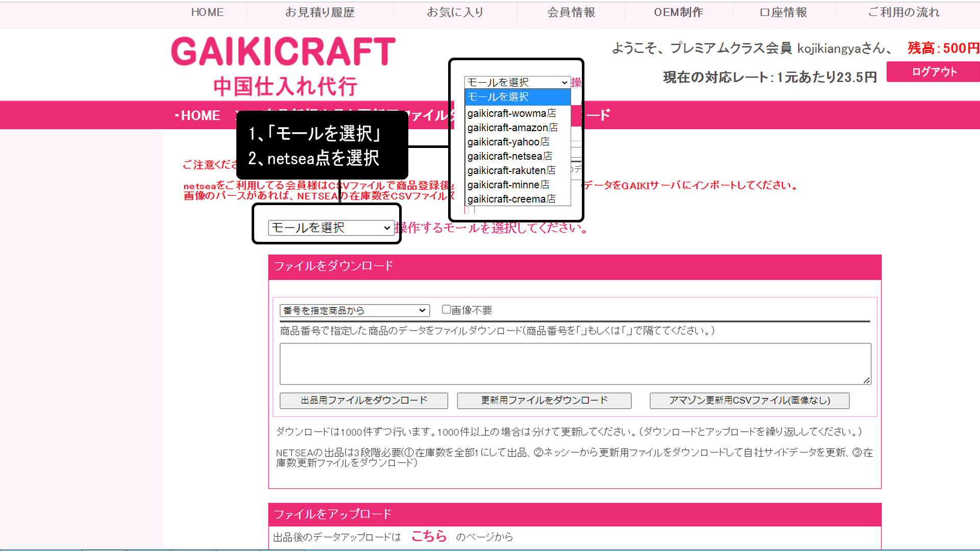Select gaikicraft-netsea店 from the list
This screenshot has height=551, width=980.
[509, 156]
